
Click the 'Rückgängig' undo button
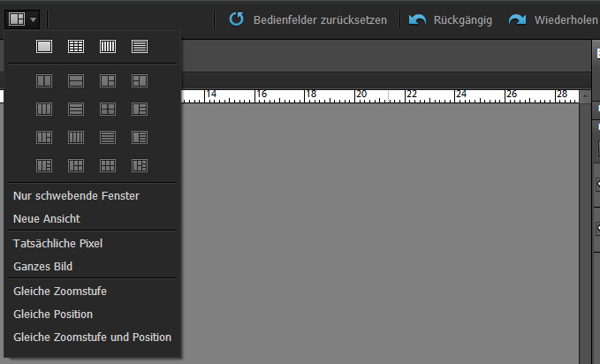451,19
